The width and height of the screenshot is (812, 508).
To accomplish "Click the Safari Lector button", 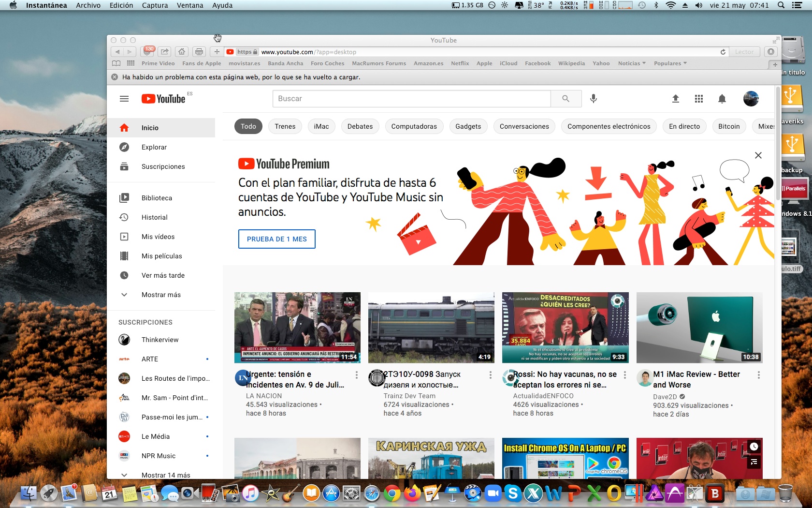I will tap(744, 52).
